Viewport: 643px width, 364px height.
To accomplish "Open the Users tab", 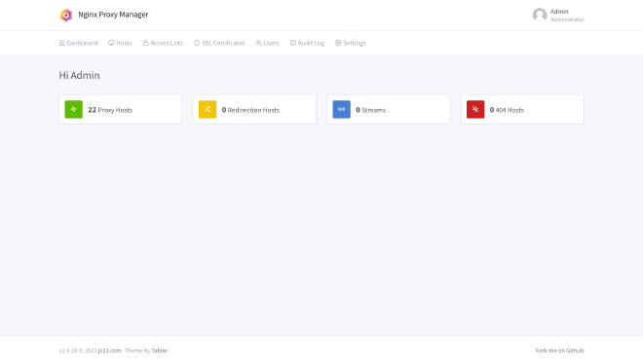I will point(267,43).
